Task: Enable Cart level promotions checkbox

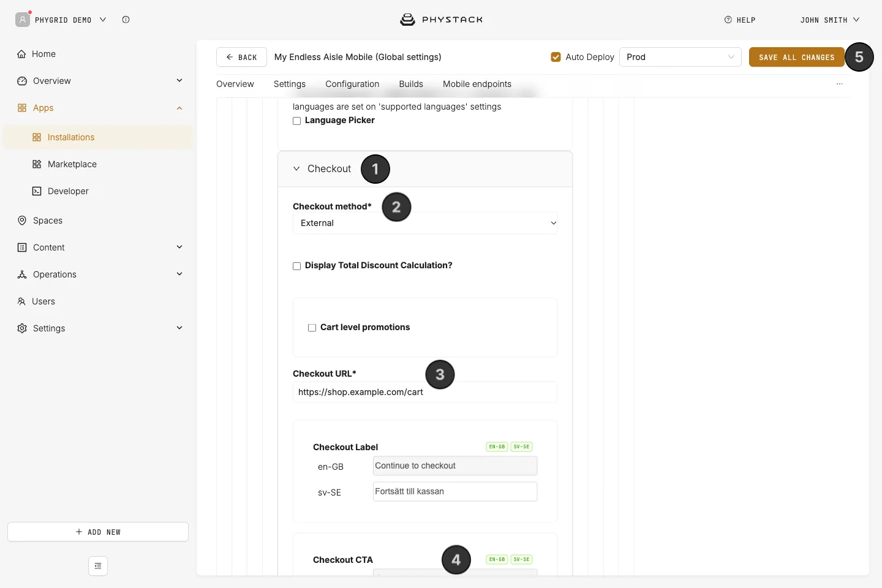Action: click(x=312, y=328)
